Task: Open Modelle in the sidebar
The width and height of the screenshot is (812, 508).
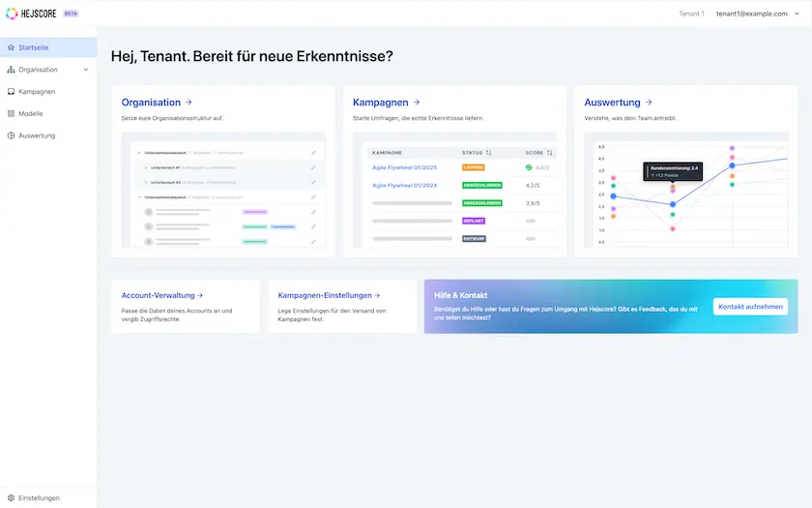Action: [48, 113]
